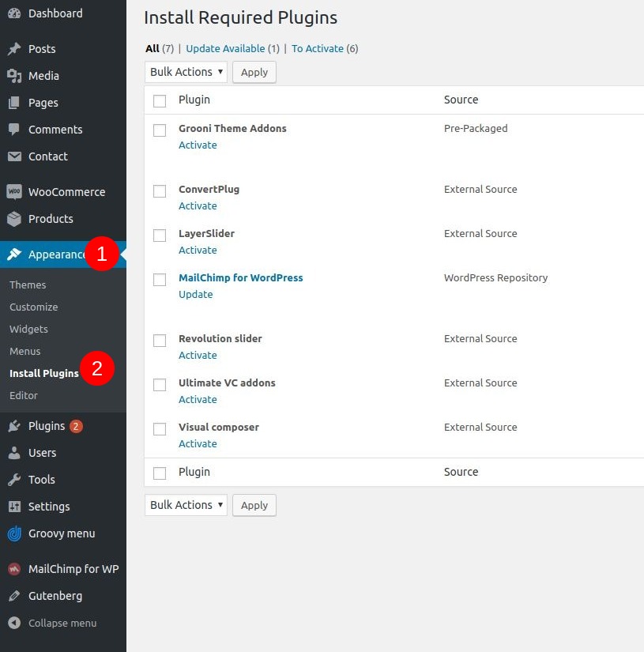Select the Comments speech bubble icon
Viewport: 644px width, 652px height.
click(14, 130)
